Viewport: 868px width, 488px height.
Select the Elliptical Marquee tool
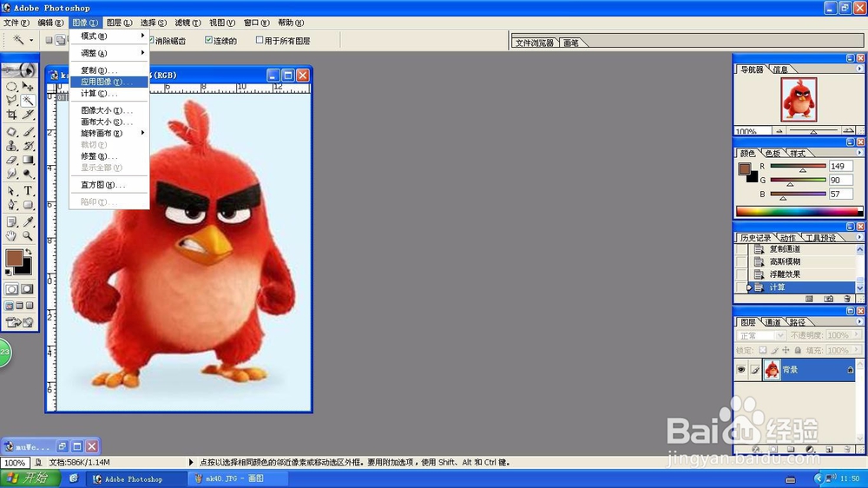(11, 87)
